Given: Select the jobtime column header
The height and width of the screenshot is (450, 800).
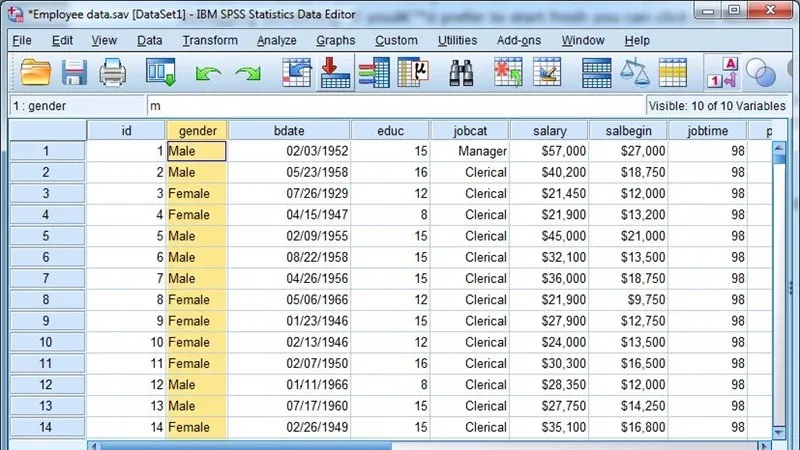Looking at the screenshot, I should pyautogui.click(x=708, y=131).
